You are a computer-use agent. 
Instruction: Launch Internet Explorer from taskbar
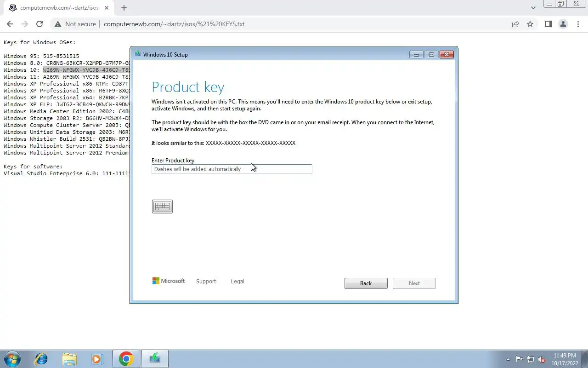pyautogui.click(x=41, y=359)
